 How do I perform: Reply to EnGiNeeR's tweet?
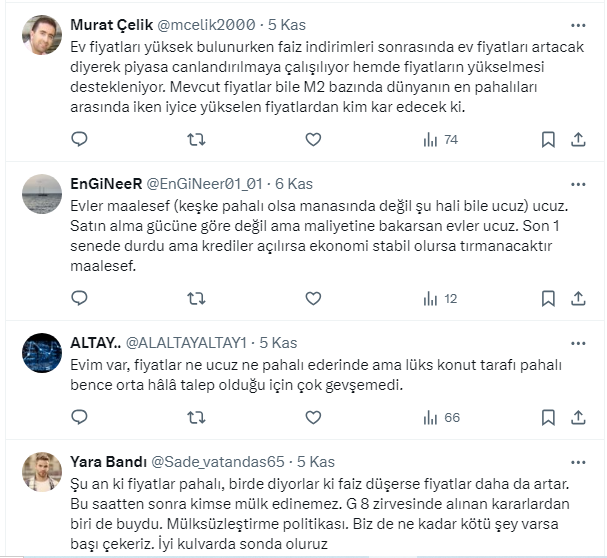tap(80, 298)
